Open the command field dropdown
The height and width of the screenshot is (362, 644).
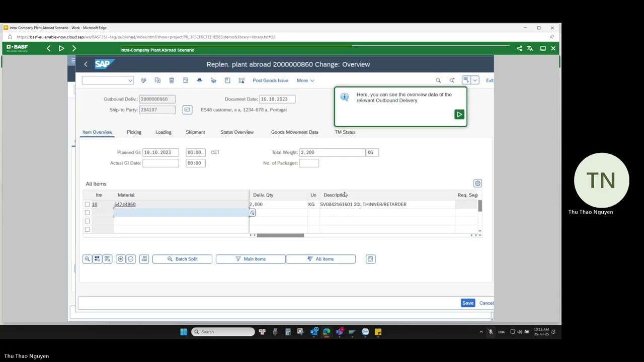[130, 80]
